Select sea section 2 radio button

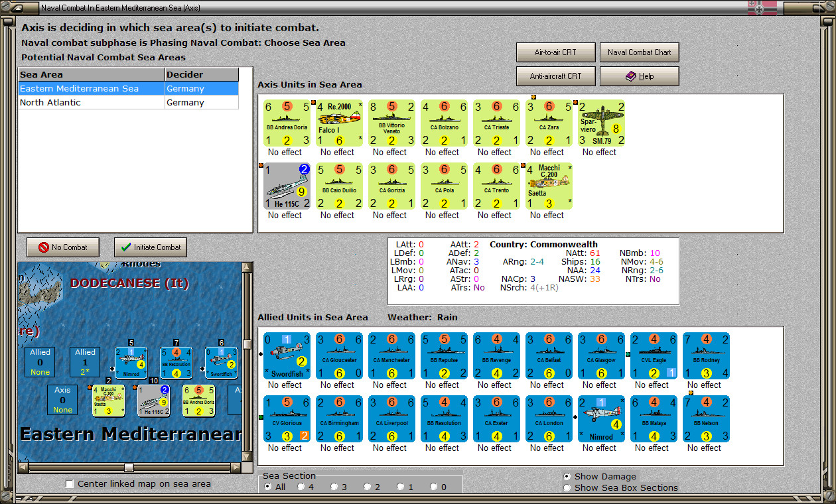[368, 487]
